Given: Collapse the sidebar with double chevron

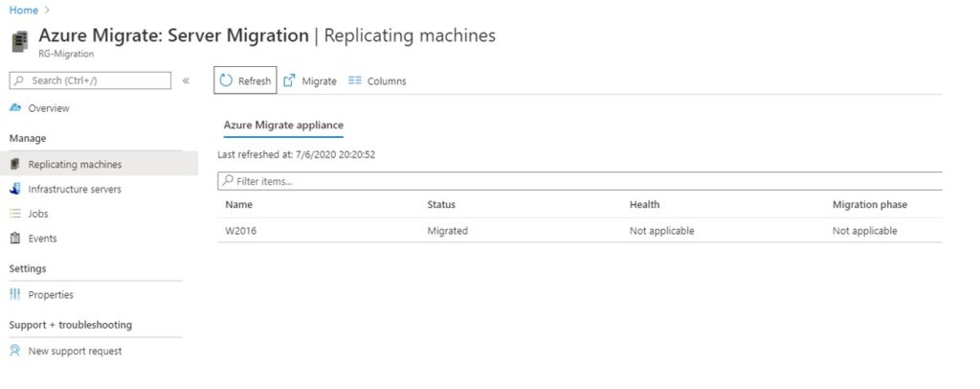Looking at the screenshot, I should click(x=186, y=80).
